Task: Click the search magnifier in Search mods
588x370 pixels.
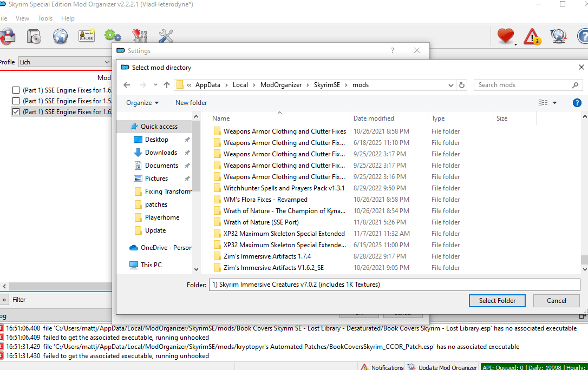Action: [x=575, y=85]
